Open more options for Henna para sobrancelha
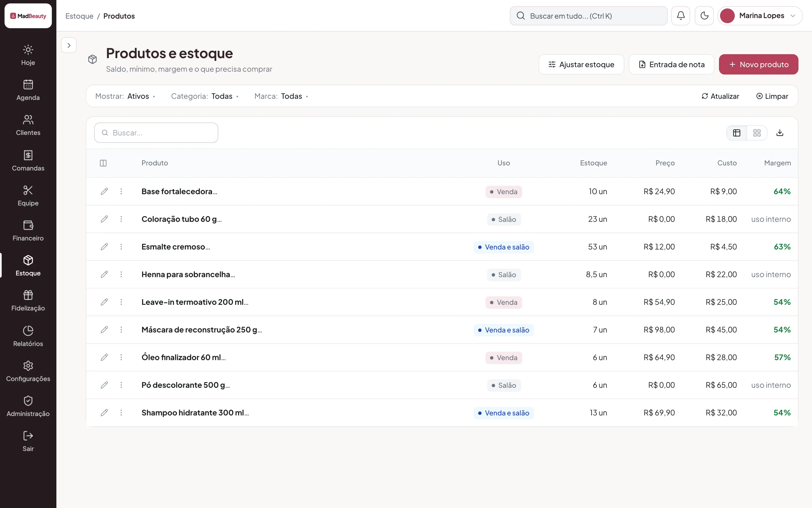This screenshot has width=812, height=508. point(121,275)
